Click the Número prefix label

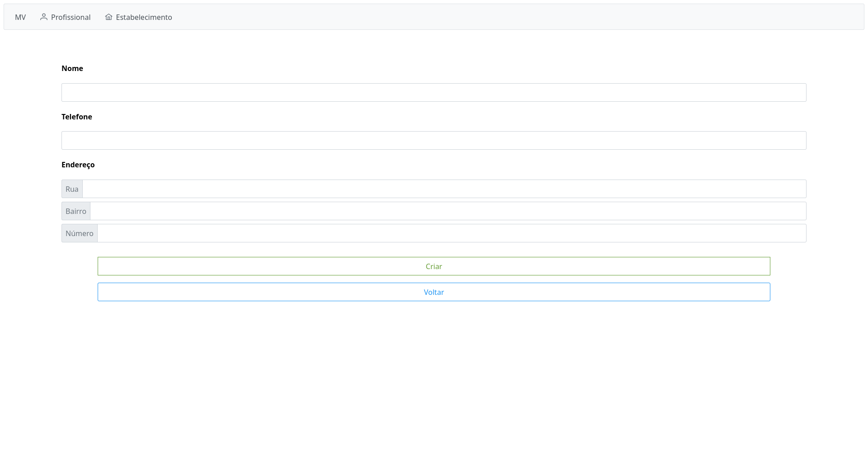point(80,233)
